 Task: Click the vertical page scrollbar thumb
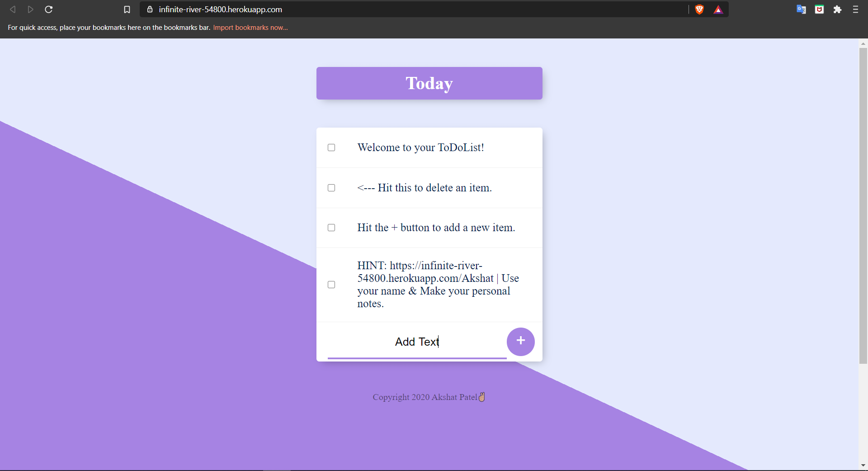pos(863,206)
